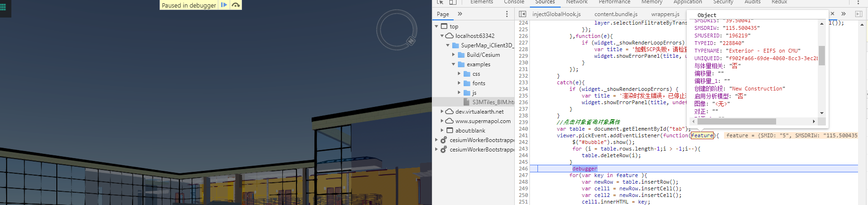Open the Page pane three-dot menu

507,14
